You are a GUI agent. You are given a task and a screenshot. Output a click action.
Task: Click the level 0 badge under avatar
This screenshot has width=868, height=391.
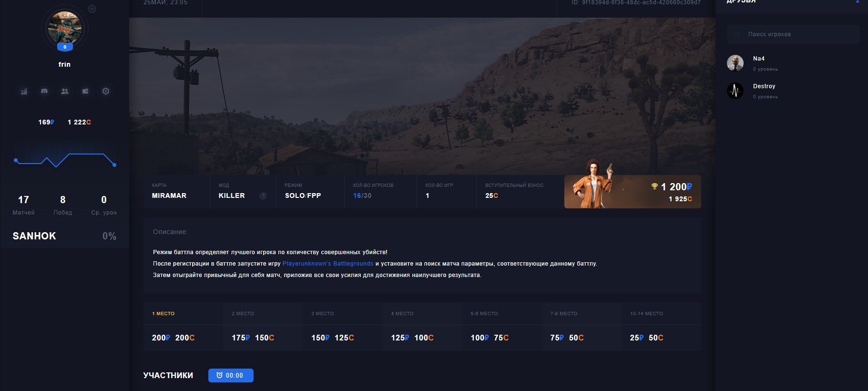65,47
